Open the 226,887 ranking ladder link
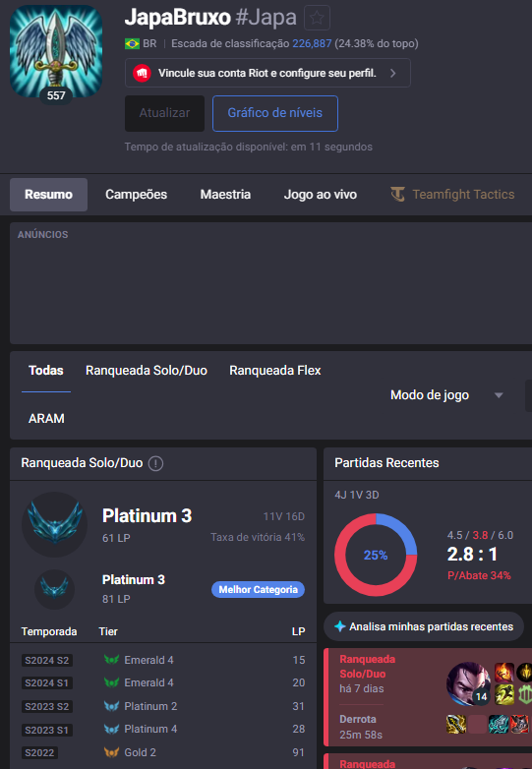Viewport: 532px width, 769px height. [x=312, y=43]
